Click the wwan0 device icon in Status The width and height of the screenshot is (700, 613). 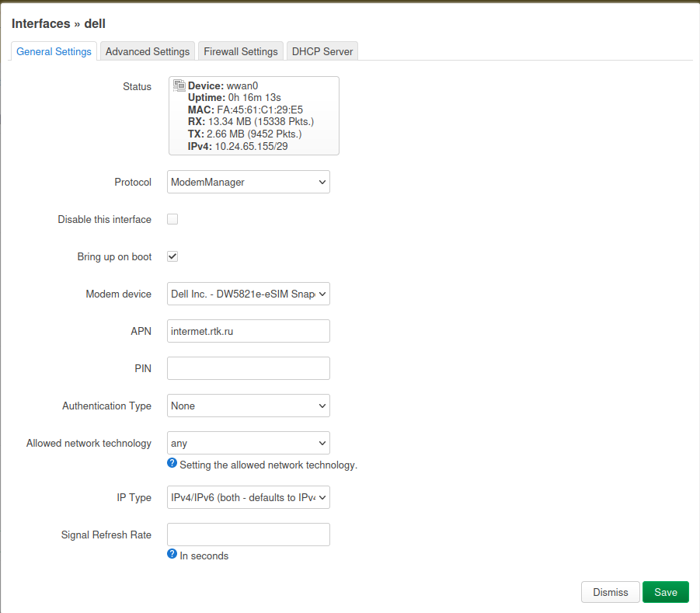[179, 85]
